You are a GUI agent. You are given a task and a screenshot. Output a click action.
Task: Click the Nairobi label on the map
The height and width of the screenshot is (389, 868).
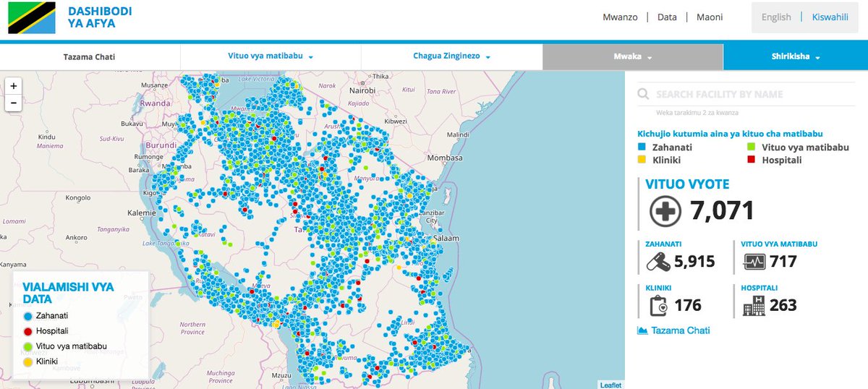[362, 92]
